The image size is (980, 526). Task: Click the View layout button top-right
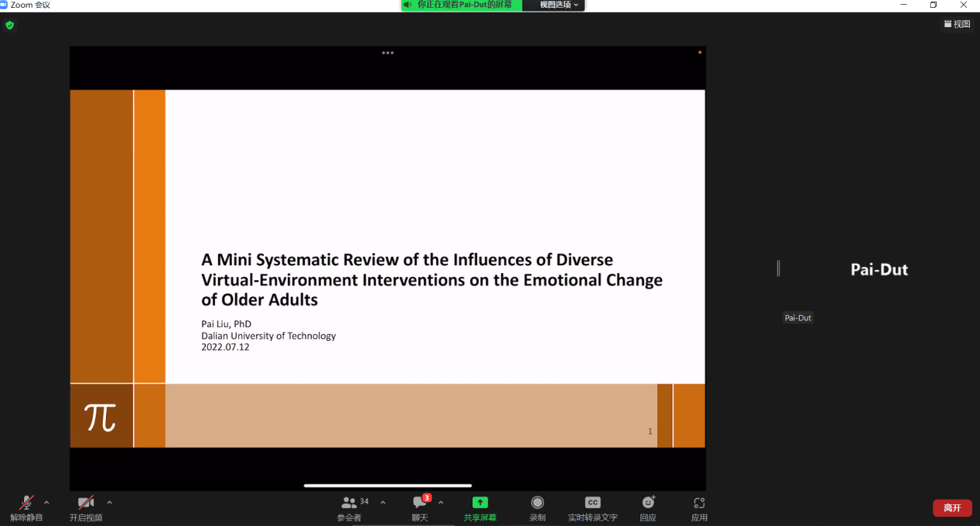pos(957,24)
